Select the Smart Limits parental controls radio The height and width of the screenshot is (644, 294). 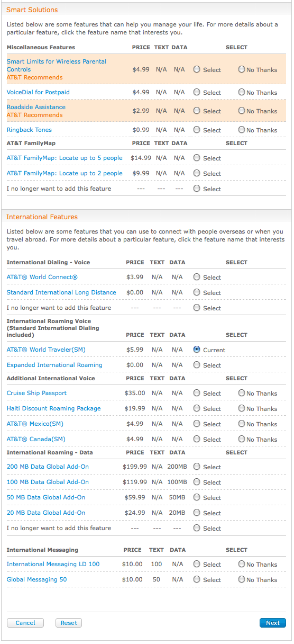click(197, 69)
